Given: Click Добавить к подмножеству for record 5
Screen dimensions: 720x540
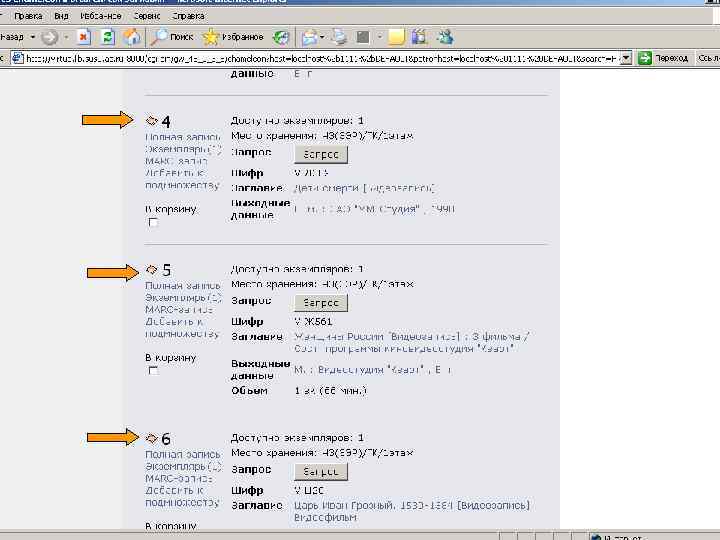Looking at the screenshot, I should point(182,327).
